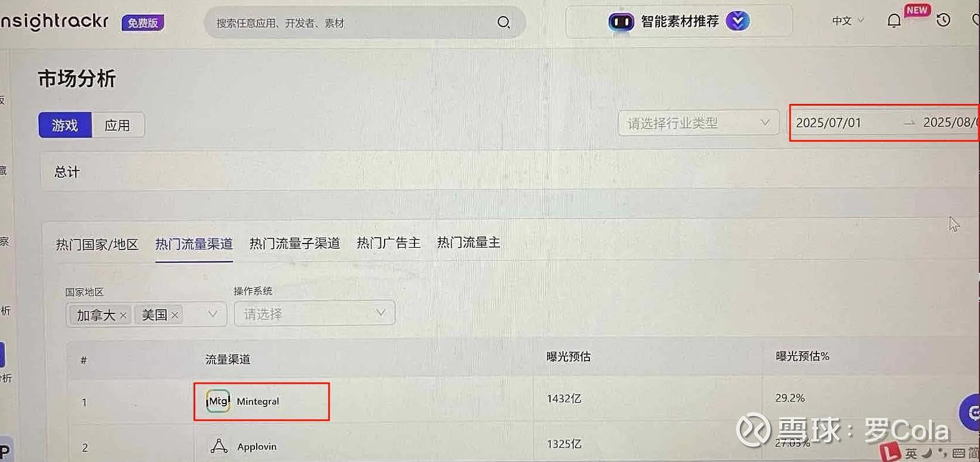The width and height of the screenshot is (980, 462).
Task: Switch to the 应用 toggle button
Action: click(x=118, y=125)
